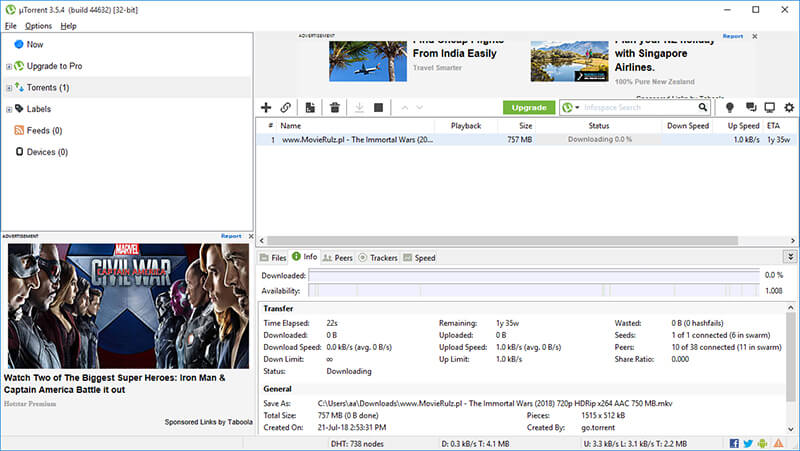
Task: Stop the torrent with square icon
Action: click(379, 108)
